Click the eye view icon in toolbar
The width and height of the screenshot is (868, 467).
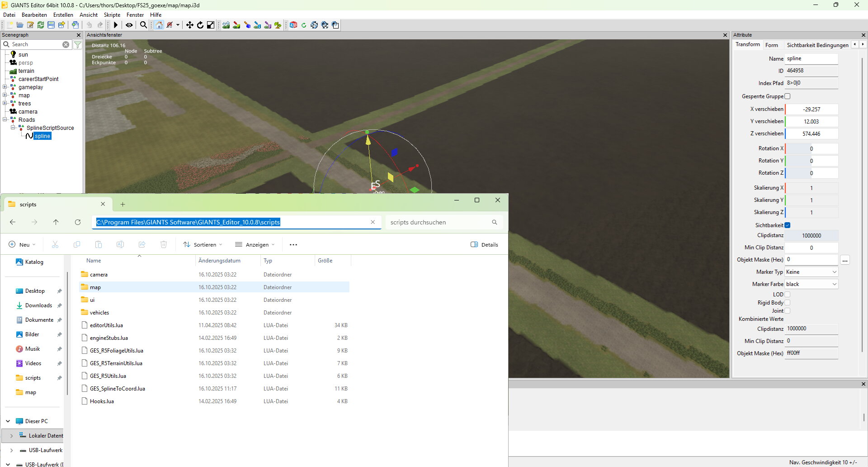129,25
